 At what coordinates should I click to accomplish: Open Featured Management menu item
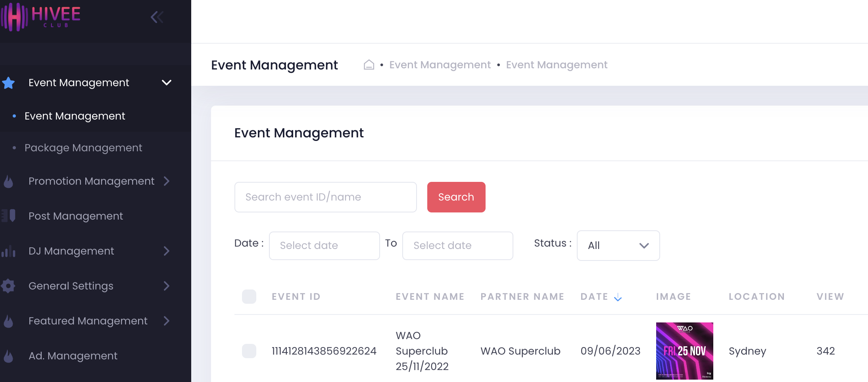pyautogui.click(x=88, y=321)
